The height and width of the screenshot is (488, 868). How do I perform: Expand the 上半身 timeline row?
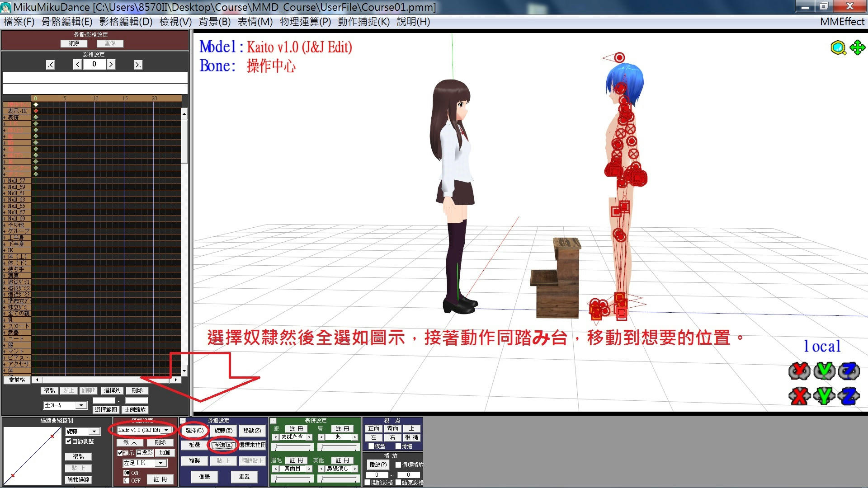(x=5, y=238)
